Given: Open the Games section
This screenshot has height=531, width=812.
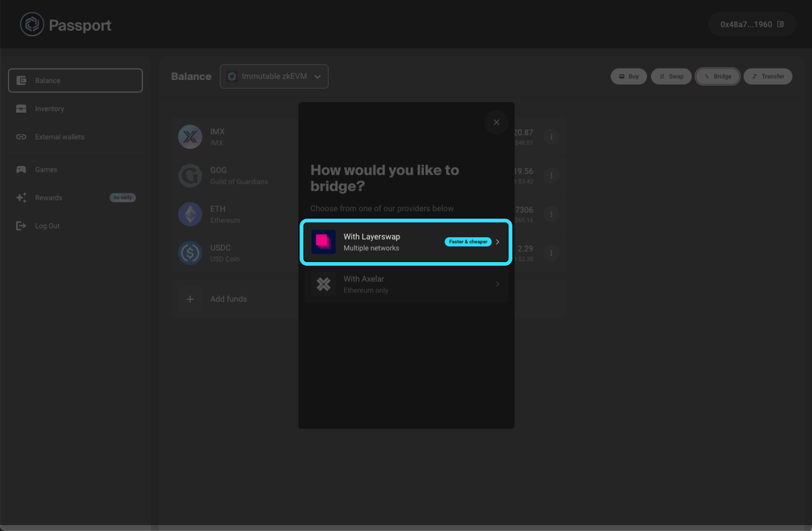Looking at the screenshot, I should coord(75,169).
